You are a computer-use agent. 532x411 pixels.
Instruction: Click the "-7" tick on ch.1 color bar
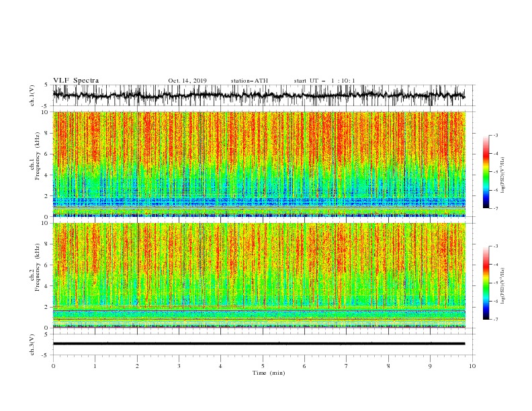point(495,208)
